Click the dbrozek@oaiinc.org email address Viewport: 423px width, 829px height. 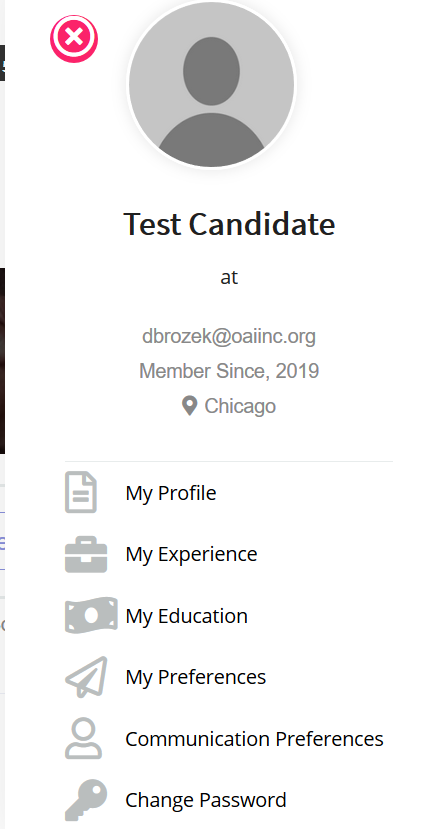[x=229, y=336]
